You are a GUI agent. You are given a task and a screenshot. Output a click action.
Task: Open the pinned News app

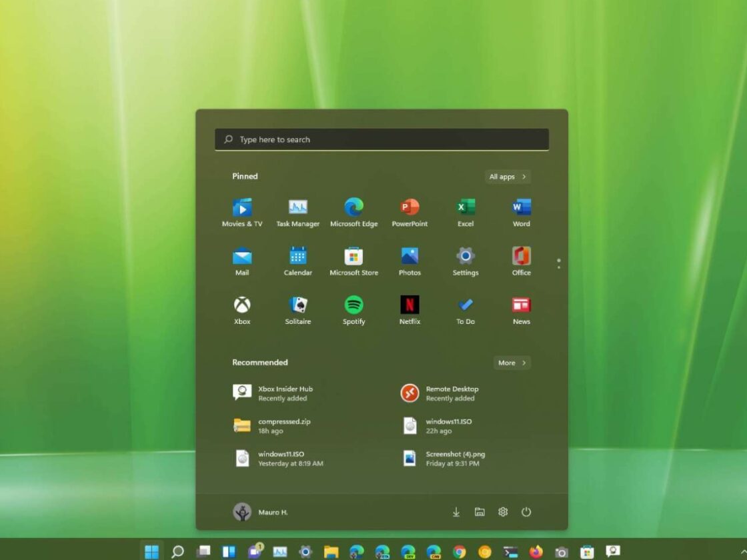coord(521,311)
